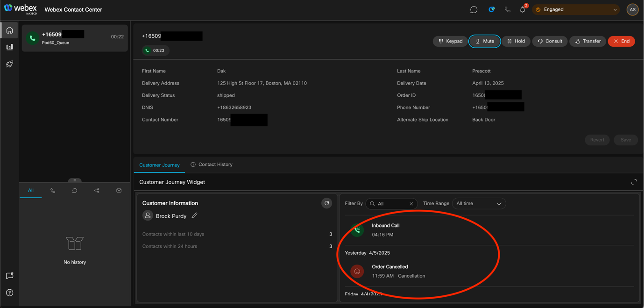
Task: Refresh Customer Information panel
Action: (326, 203)
